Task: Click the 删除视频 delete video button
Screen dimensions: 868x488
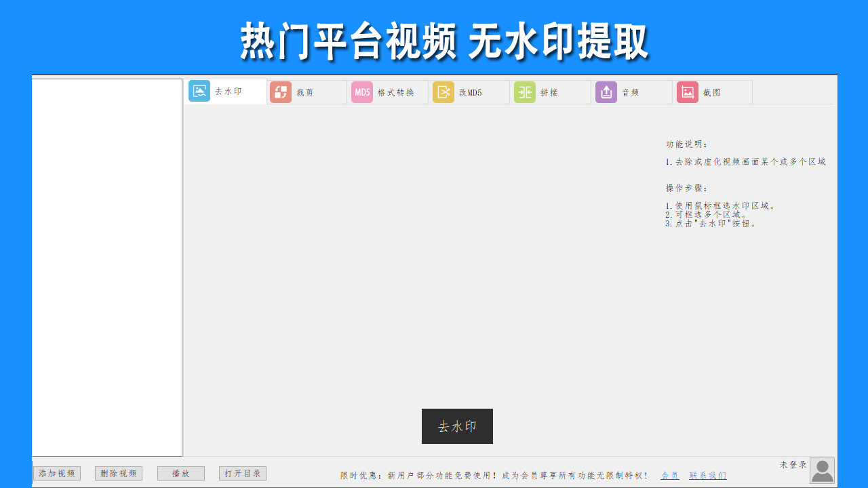Action: (x=118, y=473)
